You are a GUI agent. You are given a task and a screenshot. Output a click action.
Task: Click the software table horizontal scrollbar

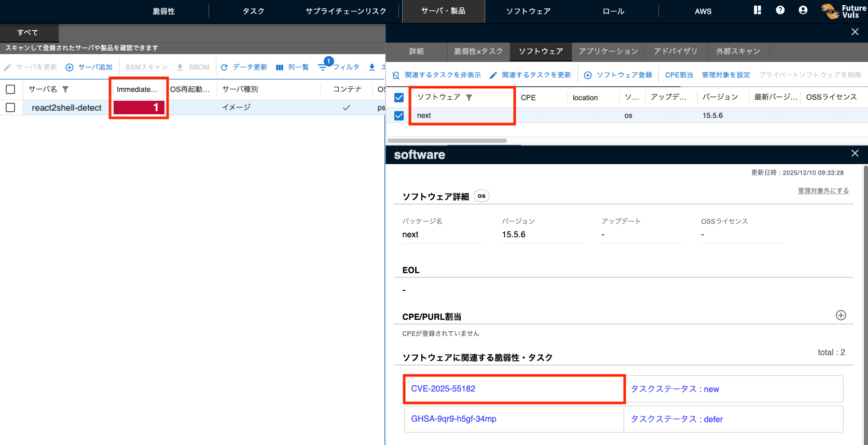tap(447, 141)
